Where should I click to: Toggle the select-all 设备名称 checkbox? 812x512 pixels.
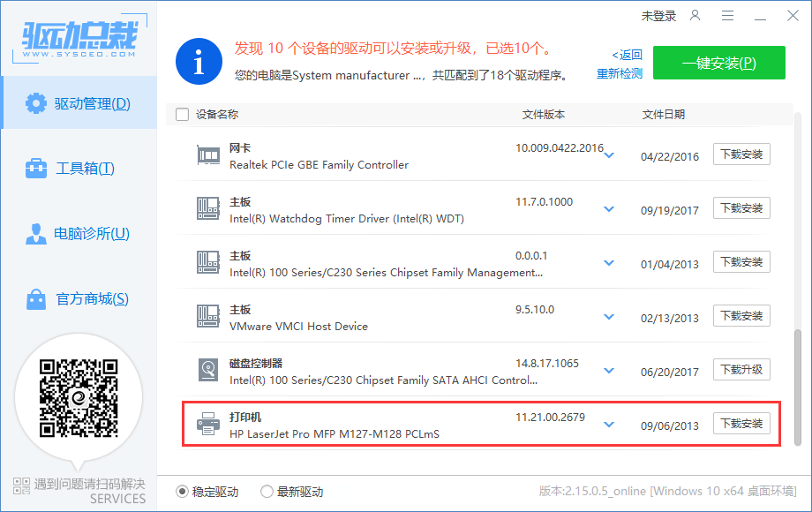[x=183, y=114]
